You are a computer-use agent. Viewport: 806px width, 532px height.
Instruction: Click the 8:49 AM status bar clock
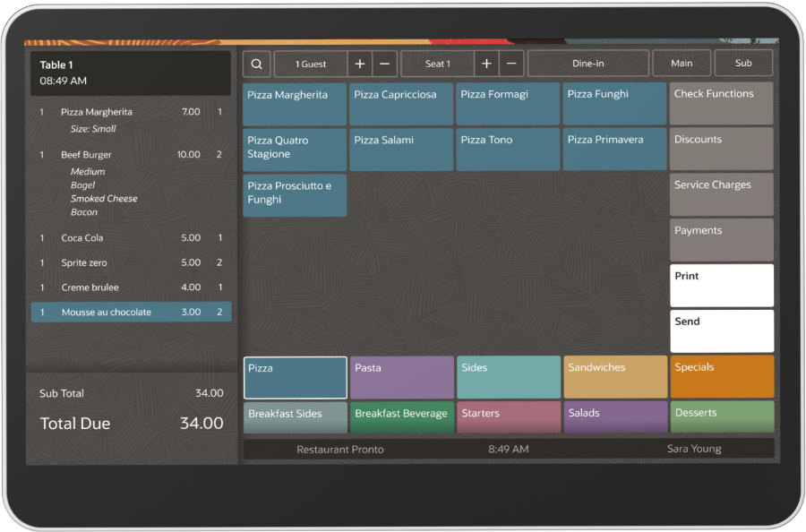509,449
